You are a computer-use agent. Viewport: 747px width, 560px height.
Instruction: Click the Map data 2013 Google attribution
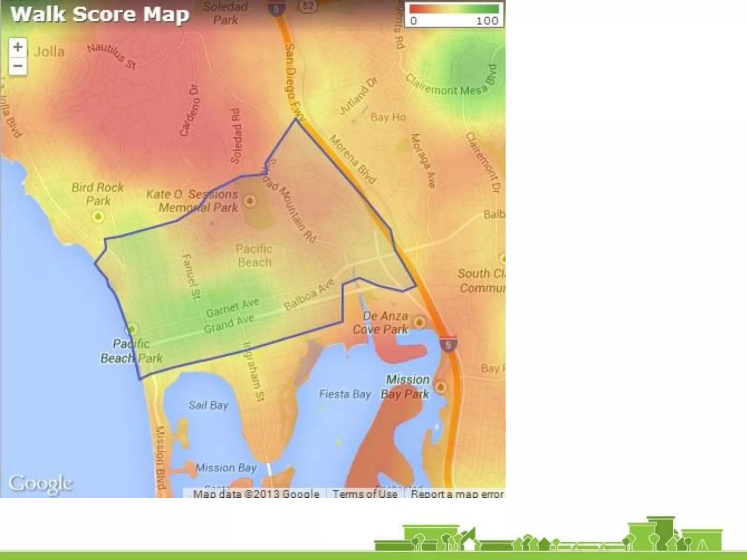pyautogui.click(x=256, y=494)
